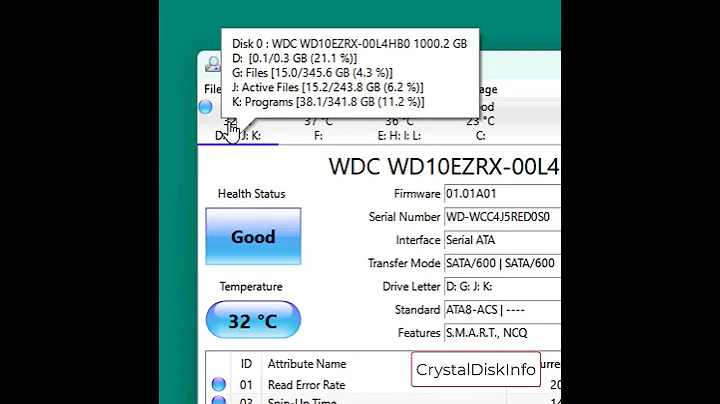Click the CrystalDiskInfo app icon in title bar

213,64
